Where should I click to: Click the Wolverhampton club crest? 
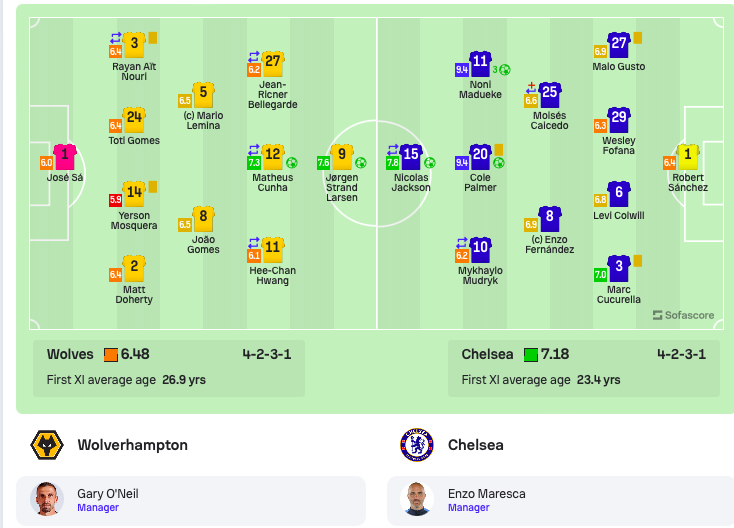point(47,445)
